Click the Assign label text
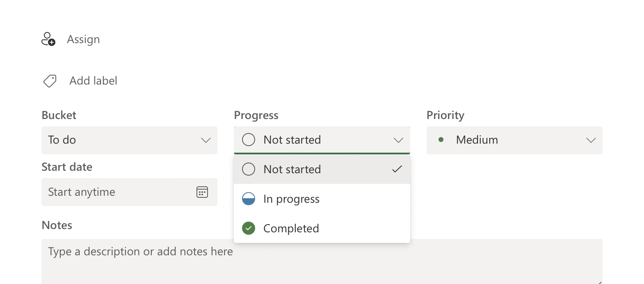 pyautogui.click(x=84, y=39)
